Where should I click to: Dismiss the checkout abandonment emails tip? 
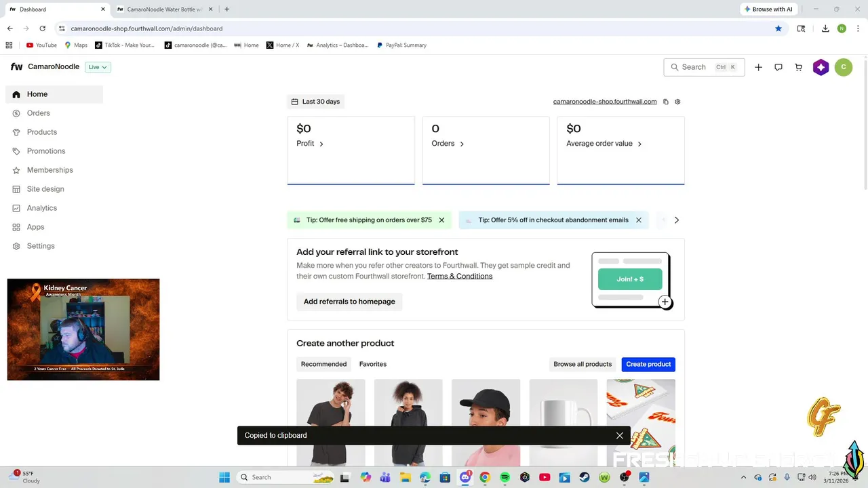[638, 220]
